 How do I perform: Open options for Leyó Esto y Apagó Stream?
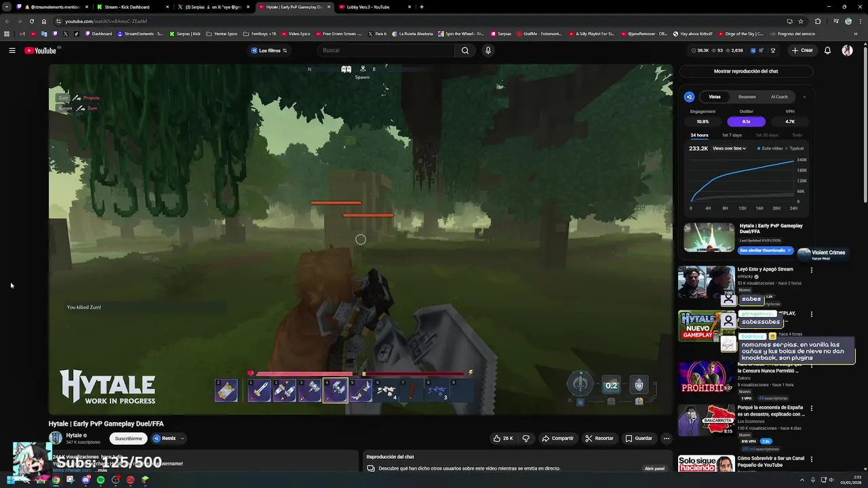click(811, 270)
